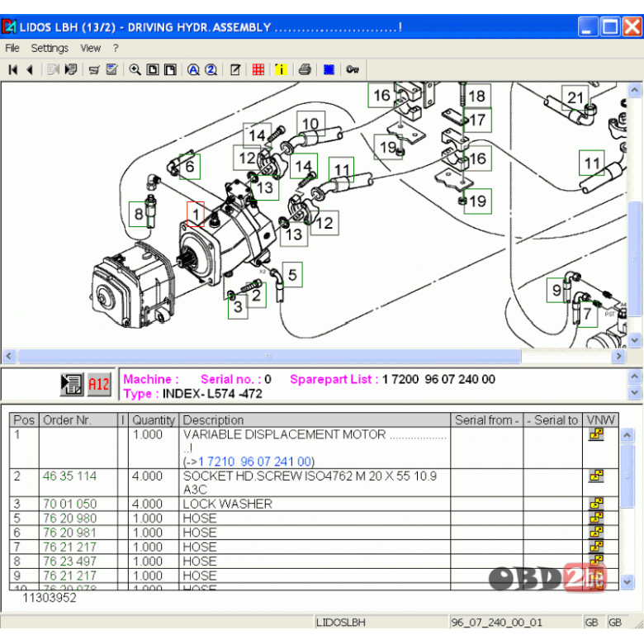This screenshot has width=644, height=644.
Task: Open the edit note pencil icon
Action: [x=235, y=70]
